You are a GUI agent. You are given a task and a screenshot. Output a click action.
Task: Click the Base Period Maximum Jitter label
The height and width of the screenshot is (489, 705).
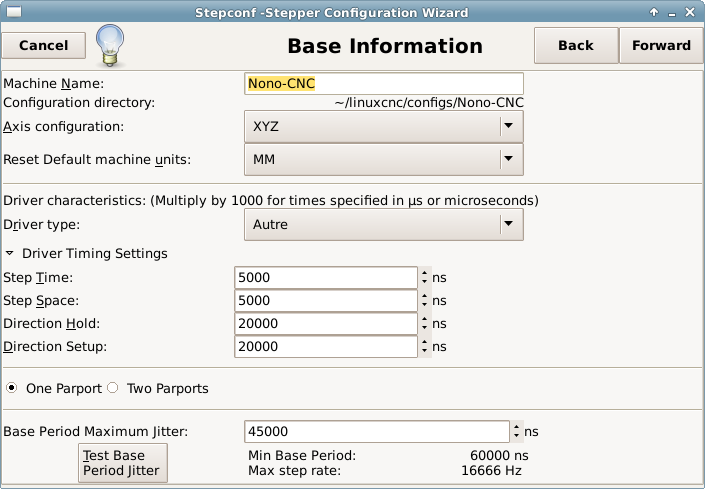[x=95, y=431]
